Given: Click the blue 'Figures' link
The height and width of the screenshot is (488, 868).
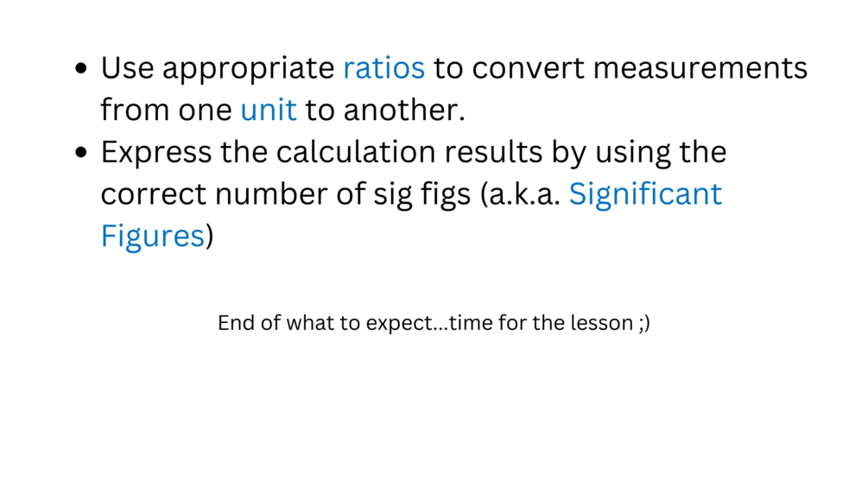Looking at the screenshot, I should [x=152, y=236].
